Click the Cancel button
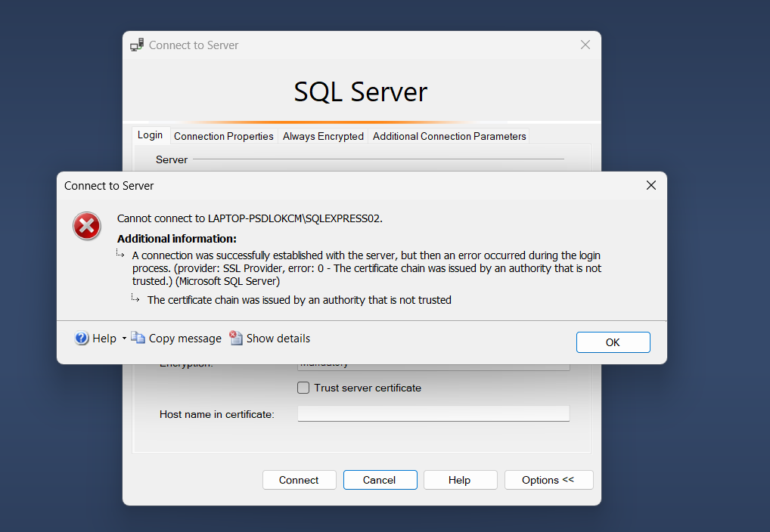 (380, 480)
